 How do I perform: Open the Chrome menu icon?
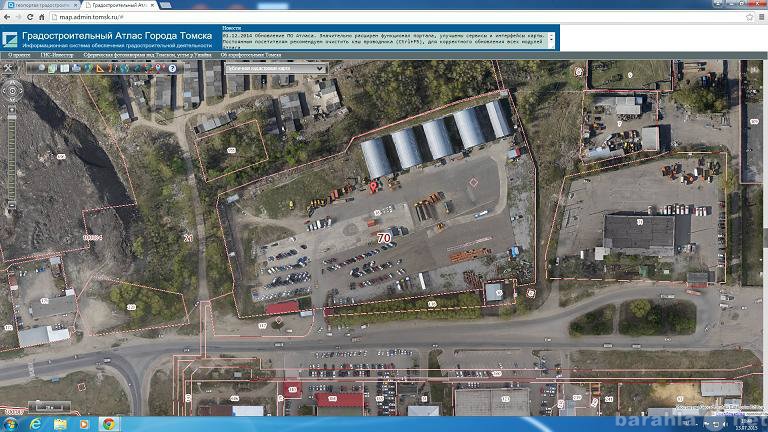(762, 17)
